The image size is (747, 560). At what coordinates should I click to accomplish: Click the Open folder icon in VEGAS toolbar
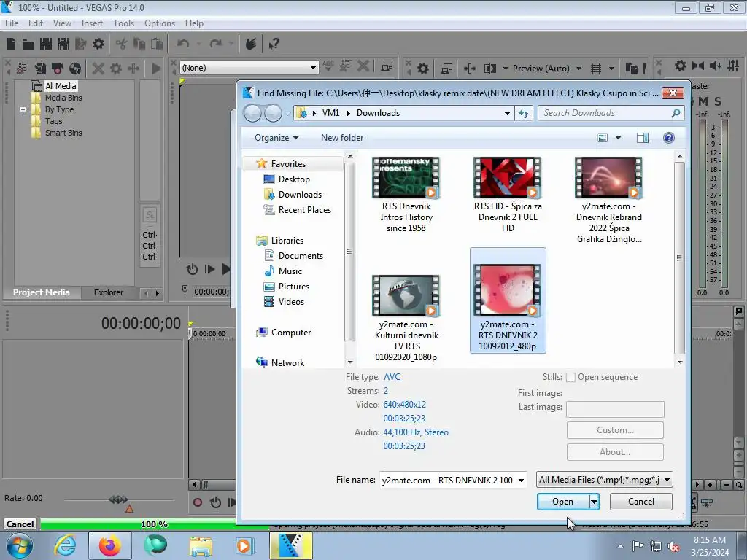click(x=28, y=44)
